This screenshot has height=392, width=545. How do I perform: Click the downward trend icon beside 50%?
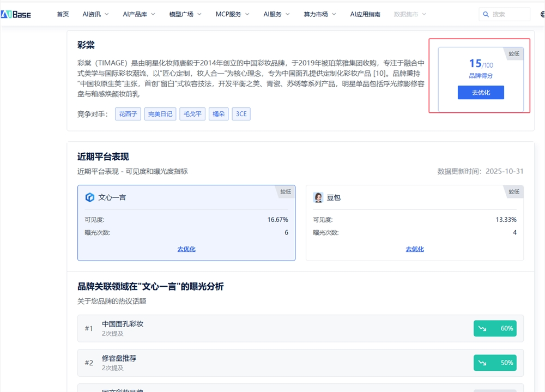(482, 363)
